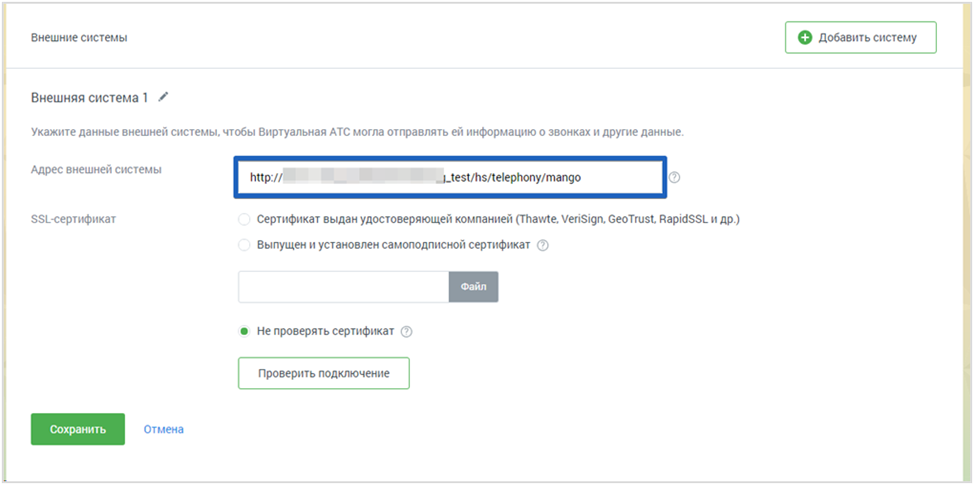Click the external system address URL field

448,177
